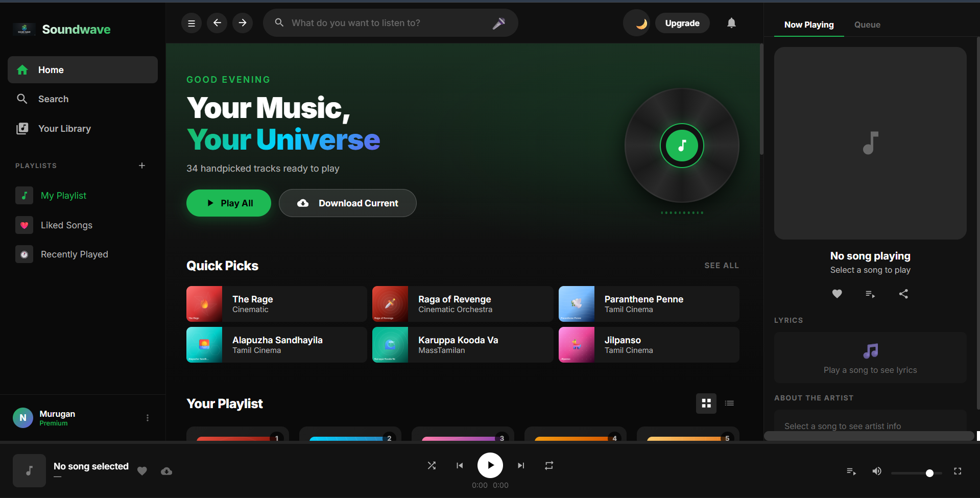Click the Upgrade button
The image size is (980, 498).
pyautogui.click(x=682, y=23)
